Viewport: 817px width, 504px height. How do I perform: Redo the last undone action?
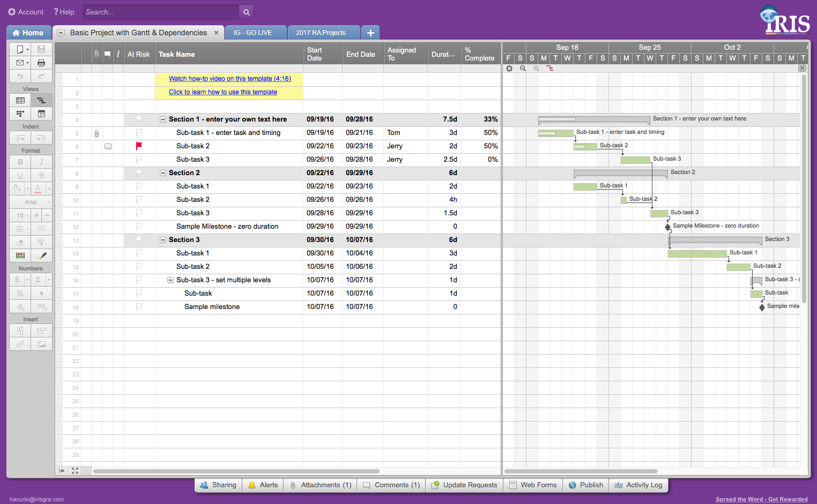coord(41,76)
